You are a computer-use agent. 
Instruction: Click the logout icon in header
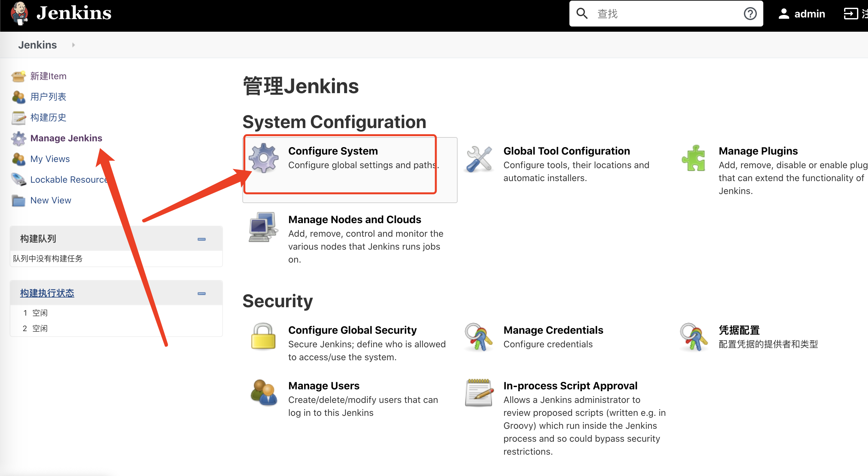point(851,14)
